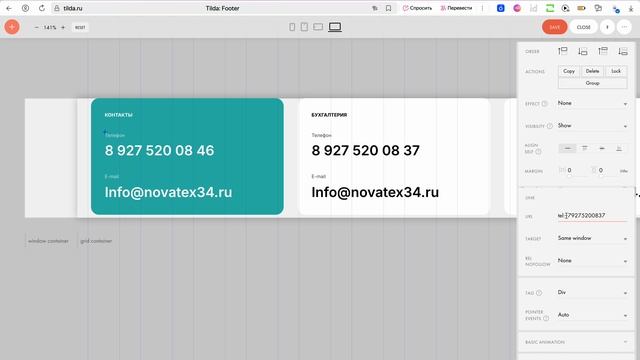Switch to tablet portrait viewport
Image resolution: width=640 pixels, height=360 pixels.
point(304,27)
